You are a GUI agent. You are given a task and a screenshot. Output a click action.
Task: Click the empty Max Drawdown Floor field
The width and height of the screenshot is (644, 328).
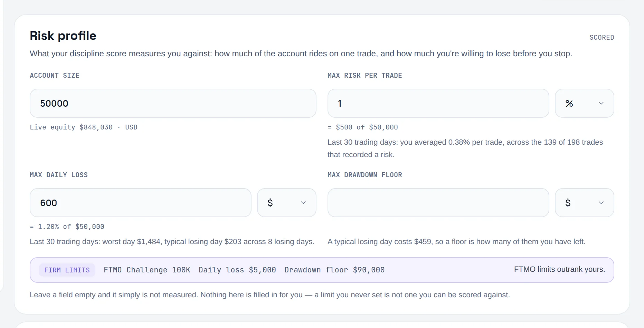(438, 203)
